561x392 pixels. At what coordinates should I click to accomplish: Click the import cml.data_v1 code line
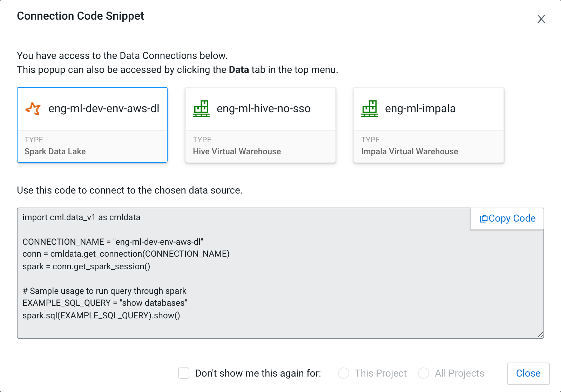tap(81, 217)
